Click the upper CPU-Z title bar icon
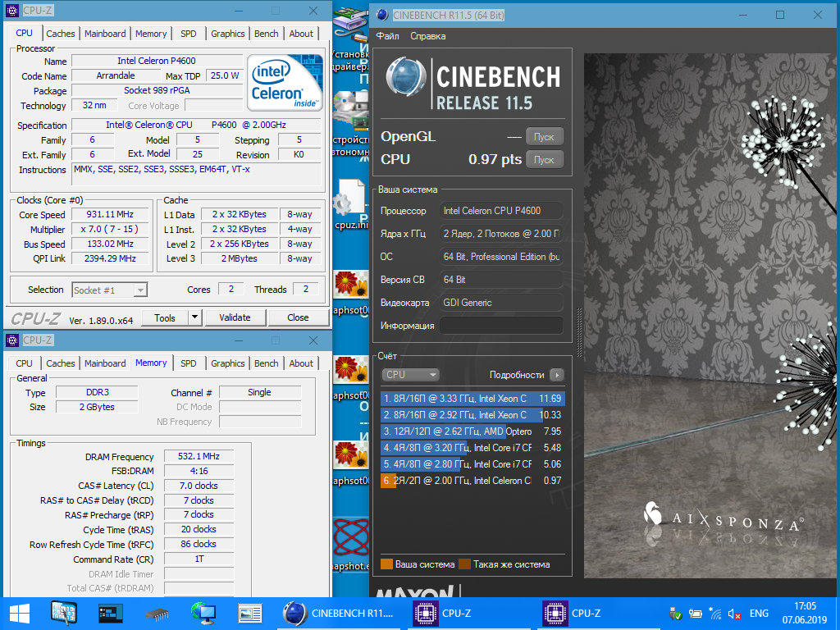This screenshot has height=630, width=840. [12, 10]
